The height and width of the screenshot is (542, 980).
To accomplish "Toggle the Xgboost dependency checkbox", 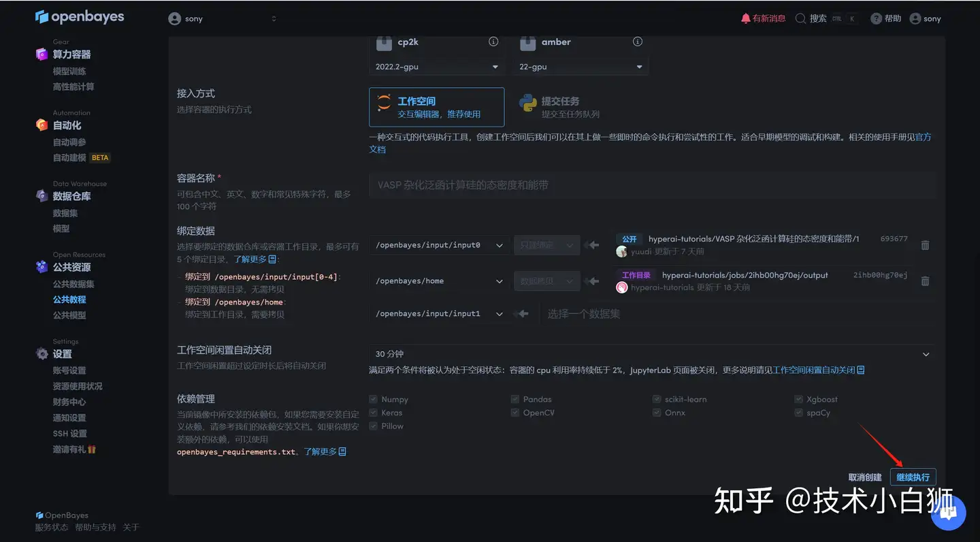I will (798, 400).
